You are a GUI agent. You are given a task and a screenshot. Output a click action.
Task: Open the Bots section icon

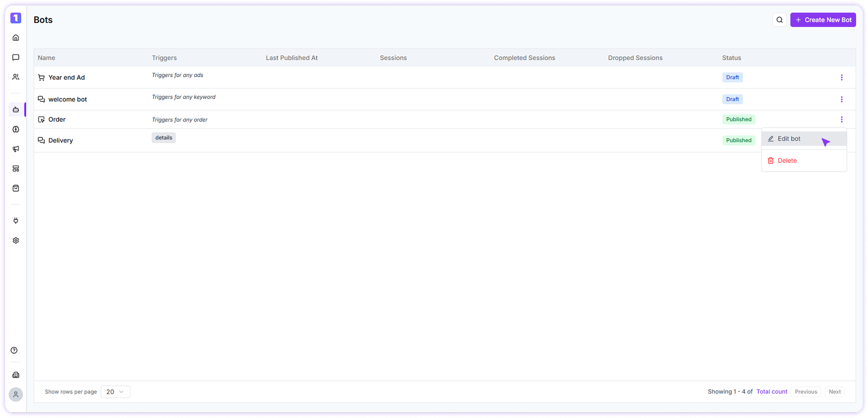pos(16,109)
